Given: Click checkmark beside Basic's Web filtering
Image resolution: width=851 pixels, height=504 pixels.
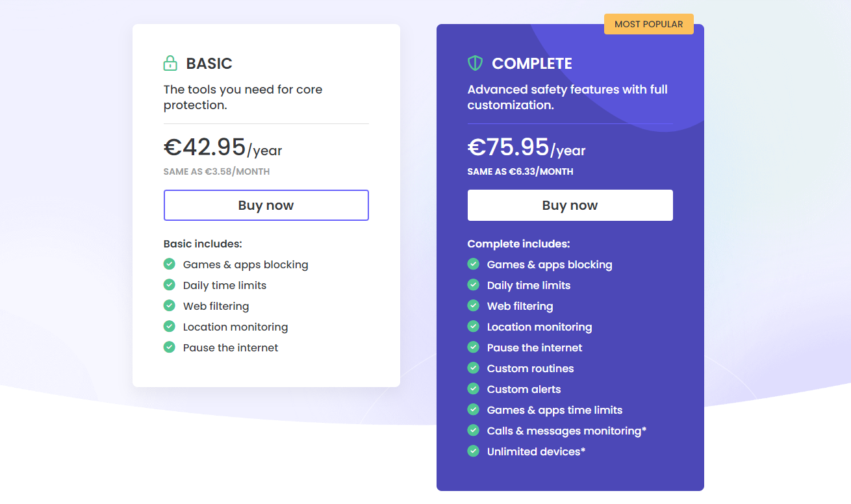Looking at the screenshot, I should [170, 306].
